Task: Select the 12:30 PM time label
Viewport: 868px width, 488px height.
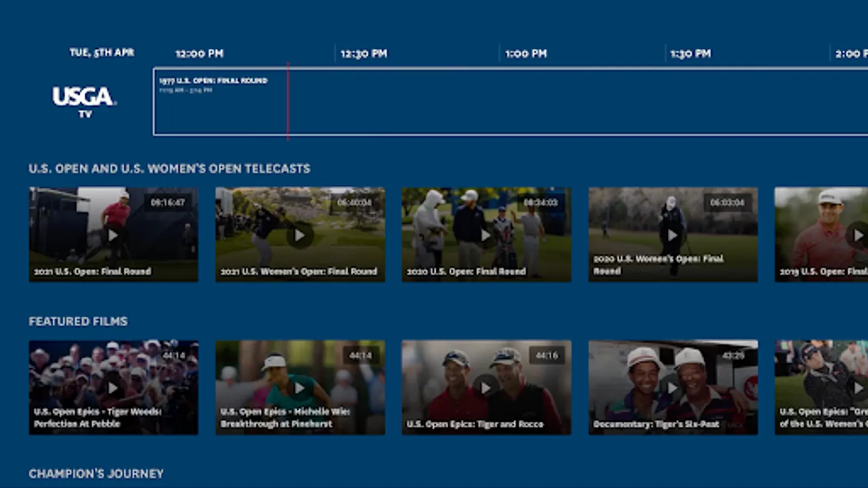Action: (364, 54)
